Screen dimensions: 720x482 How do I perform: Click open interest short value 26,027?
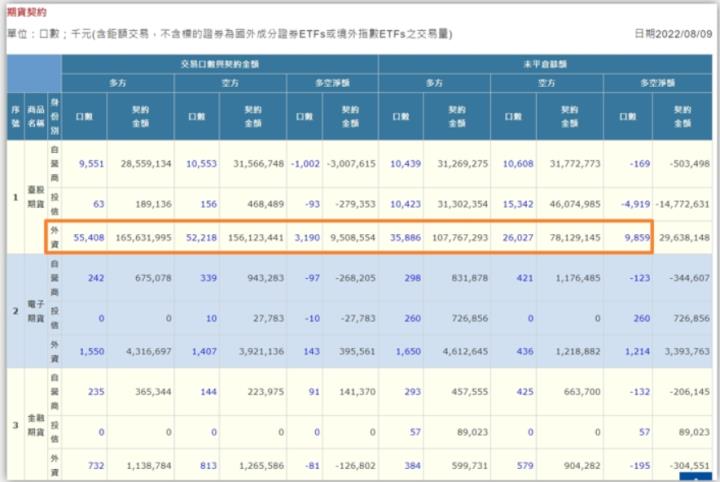[x=512, y=238]
